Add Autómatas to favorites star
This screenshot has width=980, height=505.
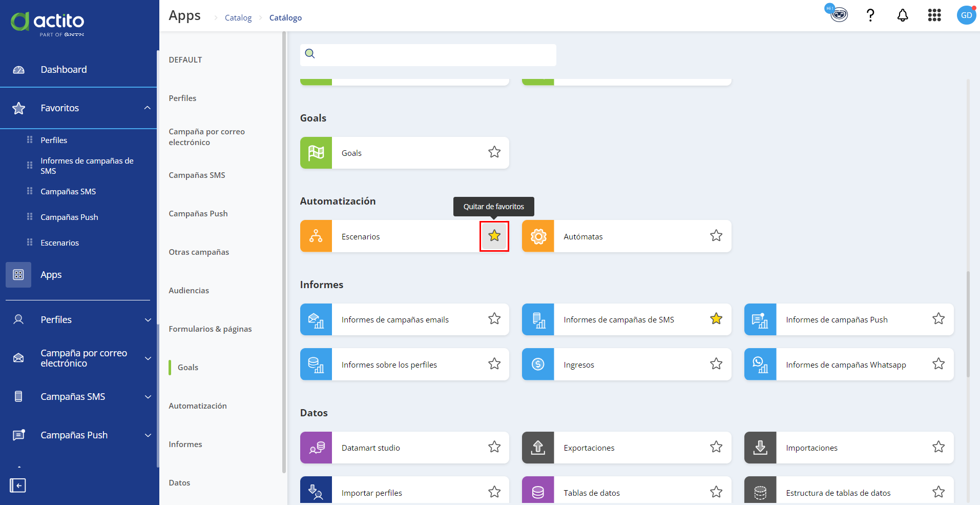point(716,235)
